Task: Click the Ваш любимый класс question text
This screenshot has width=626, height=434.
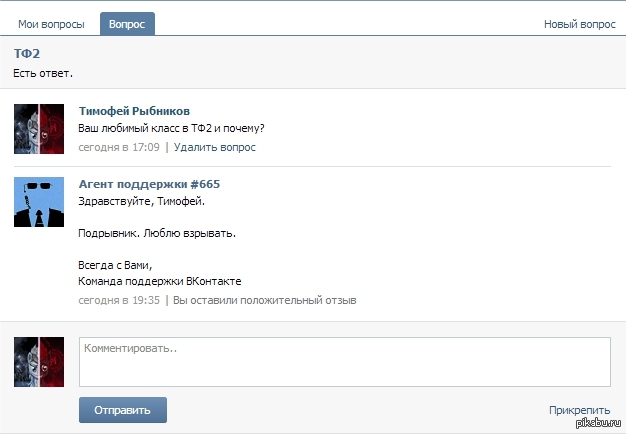Action: tap(171, 129)
